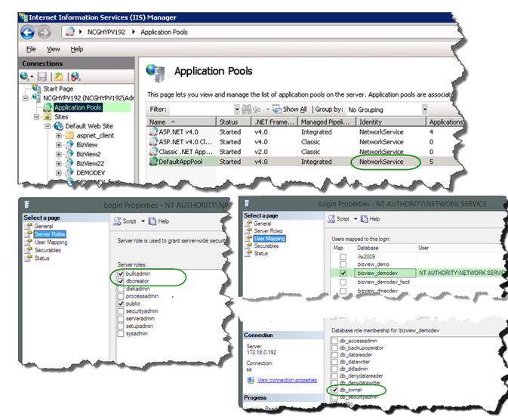
Task: Open the Help menu in IIS Manager
Action: 77,49
